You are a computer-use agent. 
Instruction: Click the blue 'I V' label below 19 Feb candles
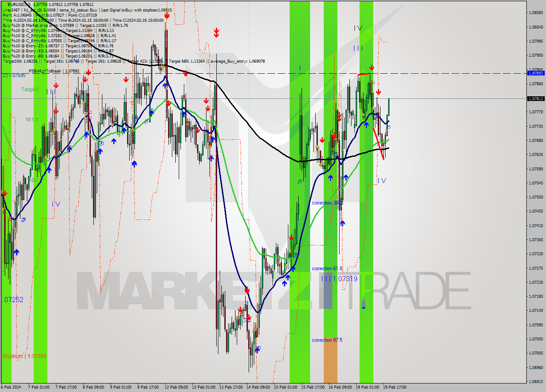click(x=382, y=181)
